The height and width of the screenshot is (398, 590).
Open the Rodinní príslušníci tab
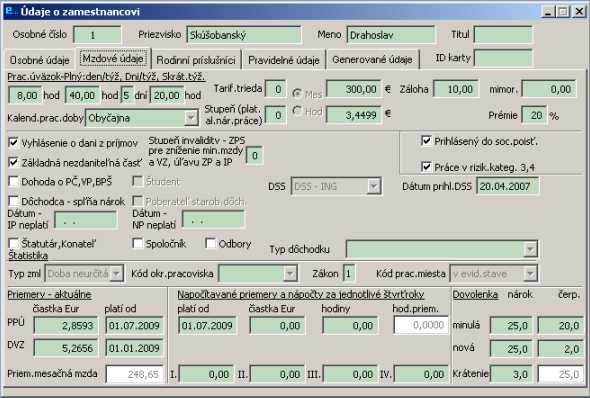click(x=196, y=60)
